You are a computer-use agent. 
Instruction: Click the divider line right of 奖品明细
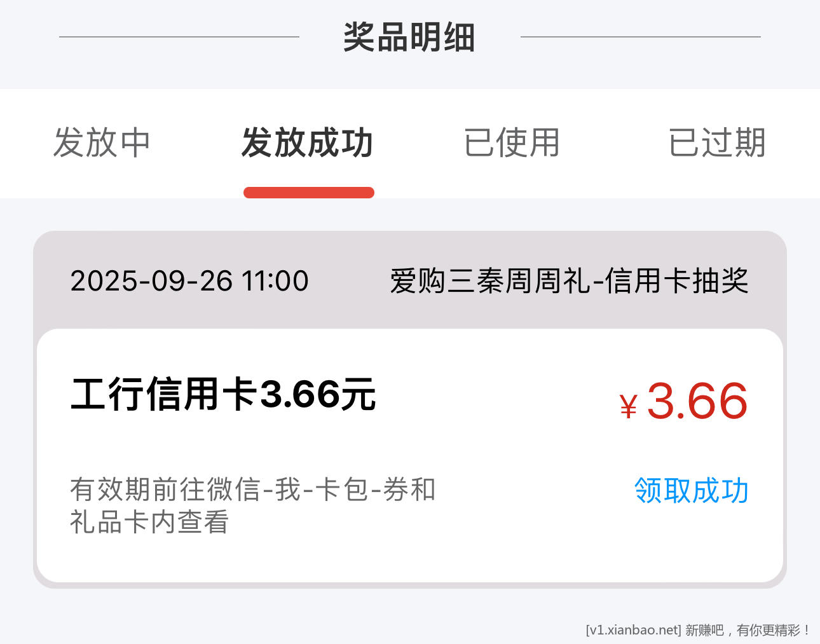[x=640, y=37]
